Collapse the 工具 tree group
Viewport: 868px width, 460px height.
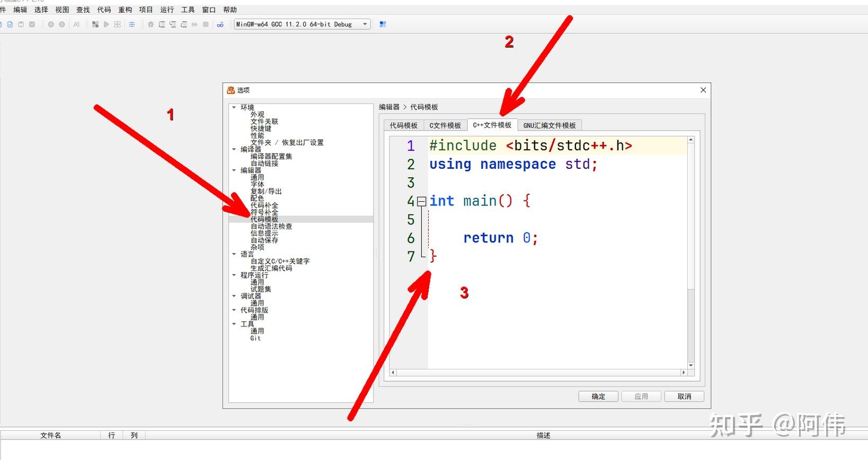234,324
